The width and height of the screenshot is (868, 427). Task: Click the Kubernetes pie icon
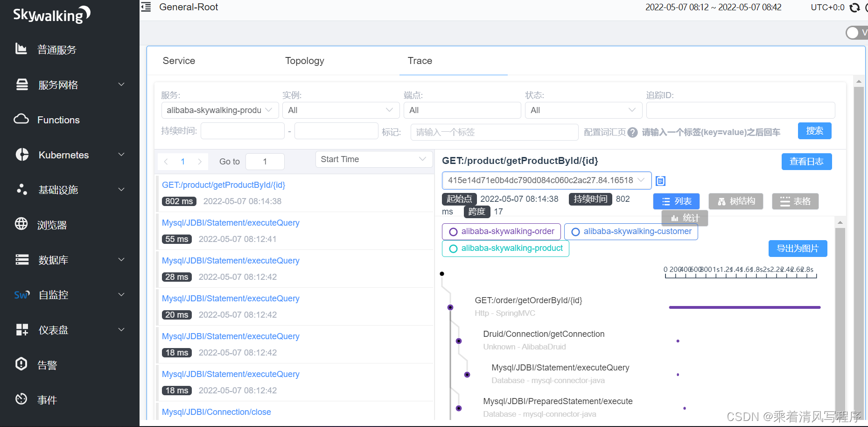[22, 155]
